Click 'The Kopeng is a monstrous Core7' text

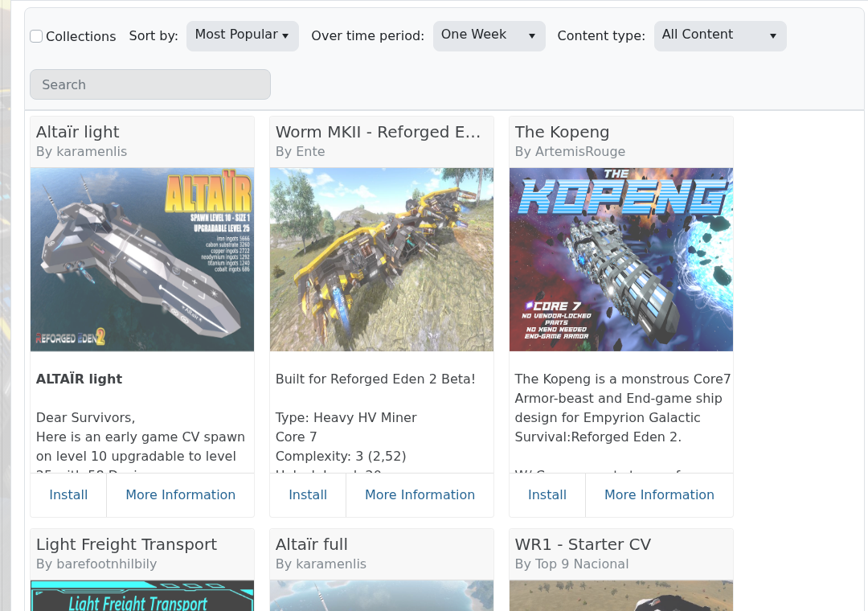coord(623,379)
